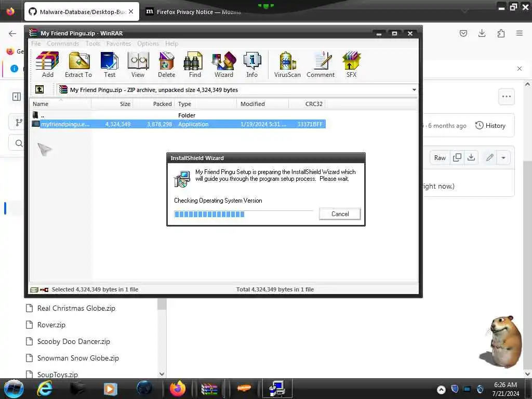
Task: Select the myfriendpingu.e... application row
Action: coord(179,124)
